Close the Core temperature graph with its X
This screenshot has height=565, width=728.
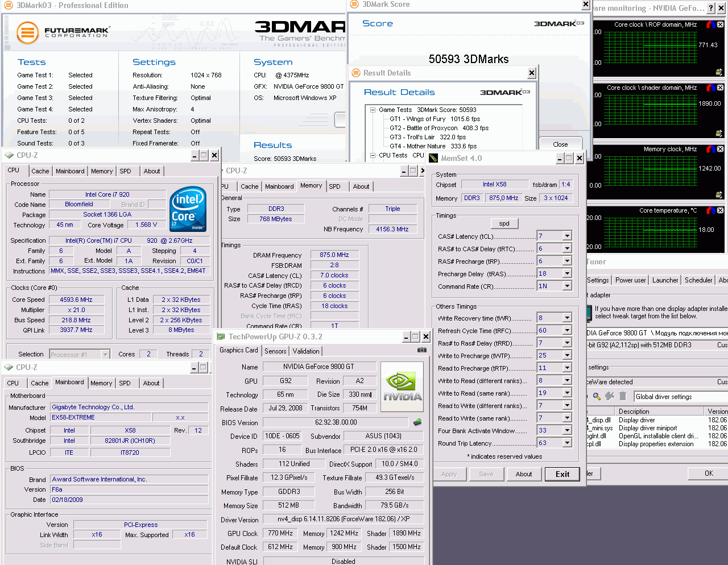click(720, 210)
